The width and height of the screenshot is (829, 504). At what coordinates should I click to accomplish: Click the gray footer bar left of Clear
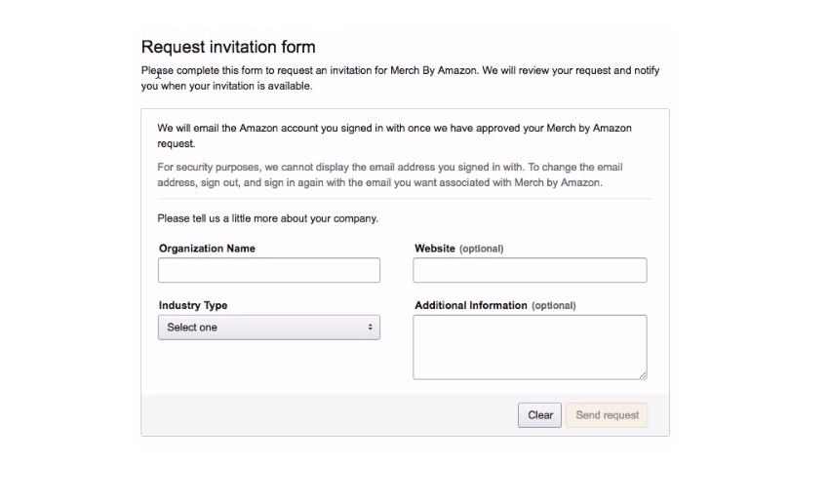pyautogui.click(x=329, y=415)
